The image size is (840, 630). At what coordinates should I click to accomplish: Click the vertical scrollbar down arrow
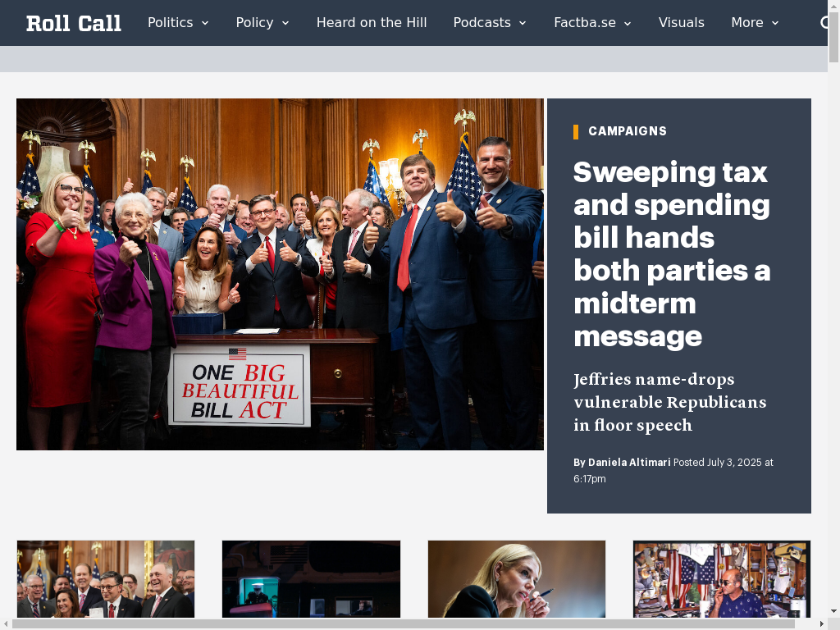pos(833,611)
